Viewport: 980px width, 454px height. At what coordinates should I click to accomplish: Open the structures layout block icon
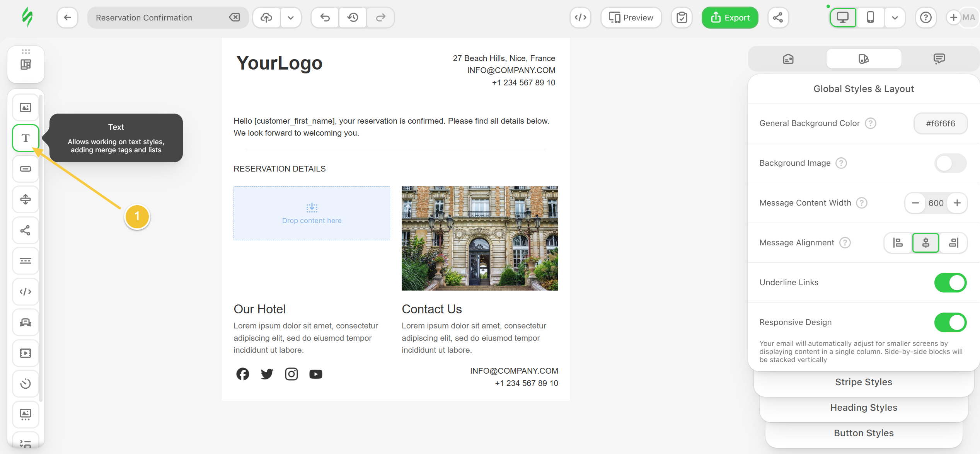tap(26, 65)
